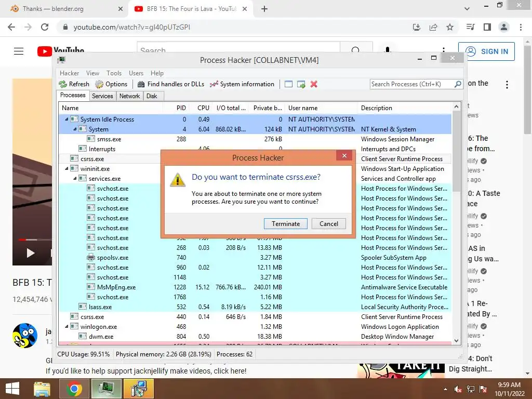Click find window and thread icon
Image resolution: width=532 pixels, height=399 pixels.
(x=301, y=84)
